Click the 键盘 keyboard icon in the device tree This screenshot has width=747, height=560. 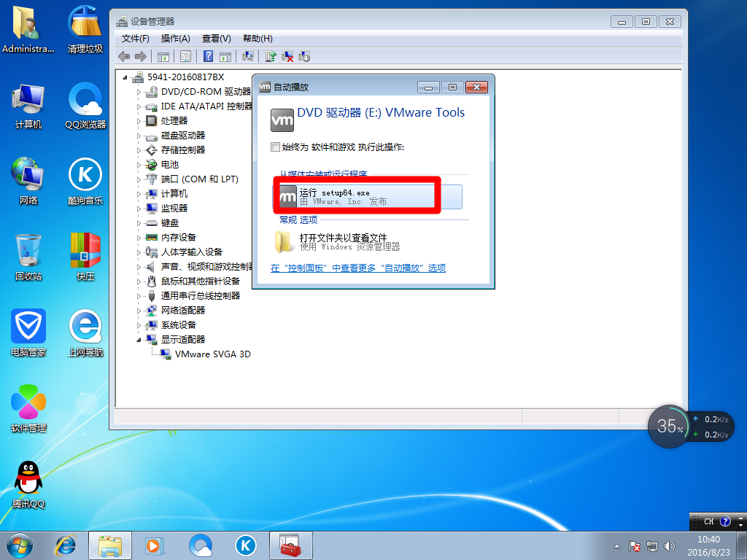pyautogui.click(x=152, y=223)
